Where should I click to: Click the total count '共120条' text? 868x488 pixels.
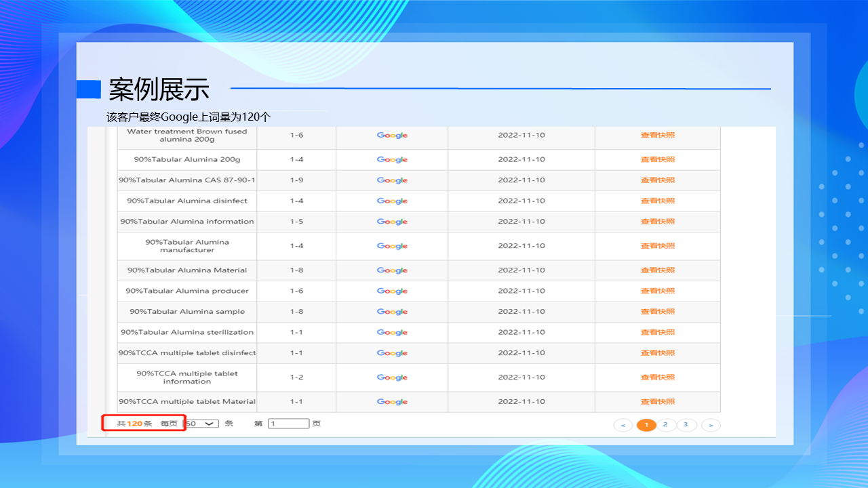pos(134,424)
